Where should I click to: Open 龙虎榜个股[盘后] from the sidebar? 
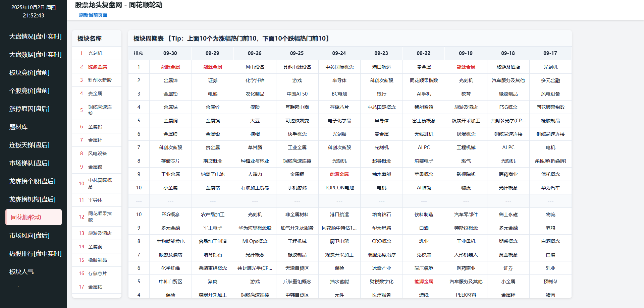tap(33, 181)
